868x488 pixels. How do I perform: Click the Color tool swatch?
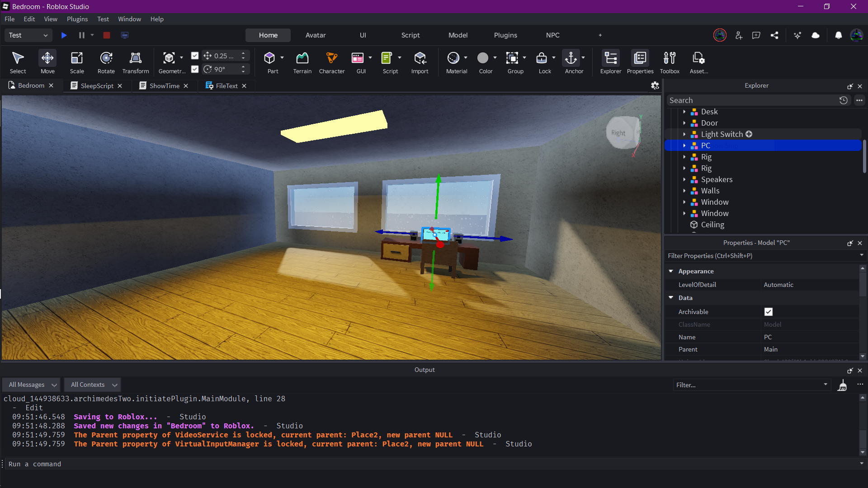483,58
